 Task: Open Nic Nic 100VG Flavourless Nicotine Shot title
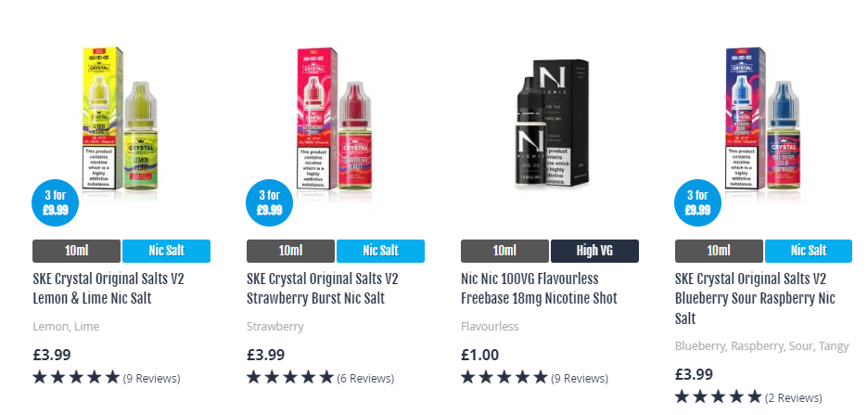(x=539, y=288)
